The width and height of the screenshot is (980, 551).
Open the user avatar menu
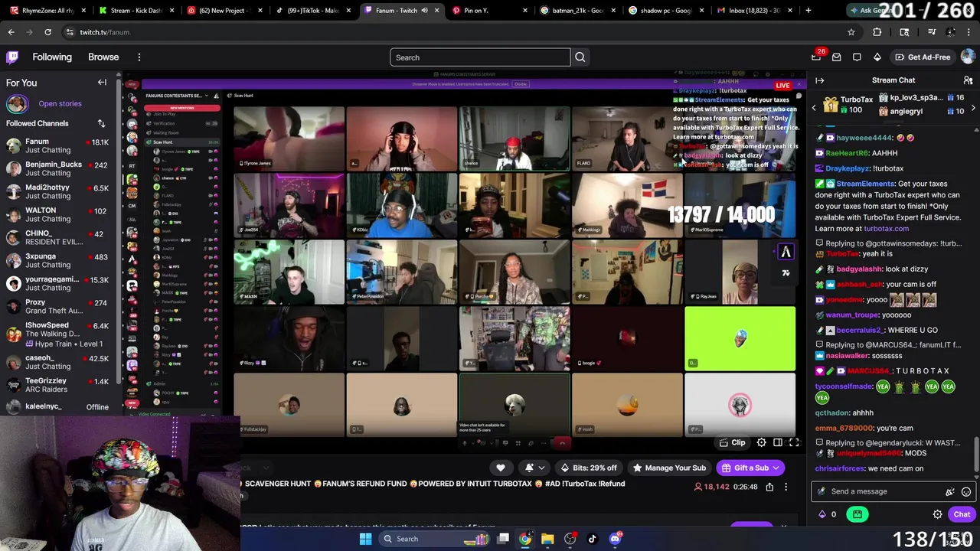coord(968,57)
